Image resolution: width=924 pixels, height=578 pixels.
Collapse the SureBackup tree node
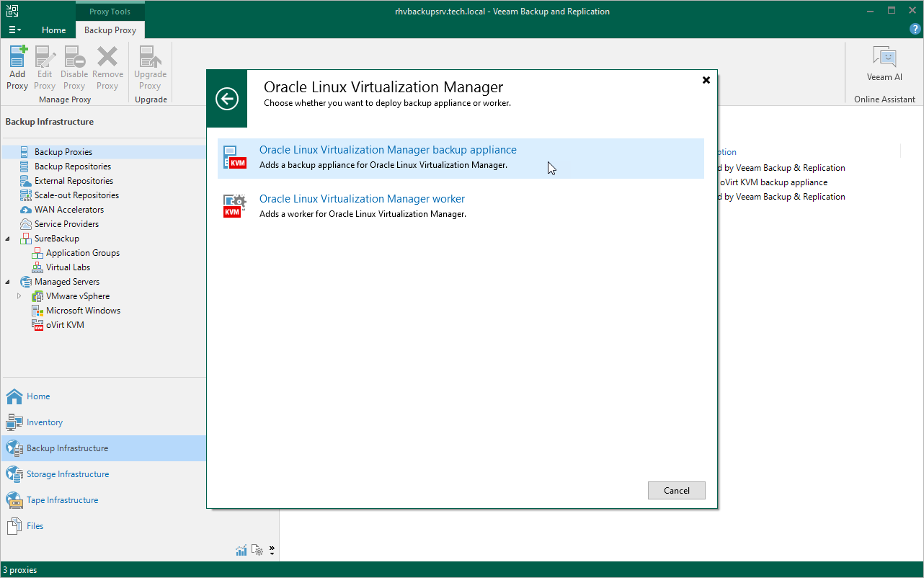[8, 239]
